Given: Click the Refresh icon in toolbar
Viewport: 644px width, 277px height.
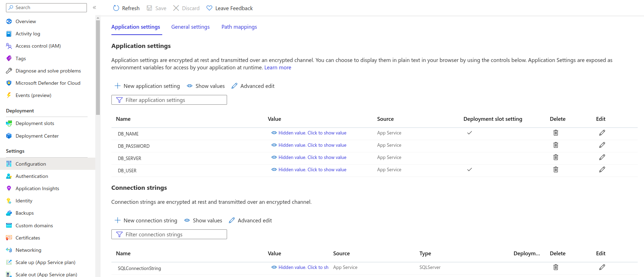Looking at the screenshot, I should click(116, 8).
